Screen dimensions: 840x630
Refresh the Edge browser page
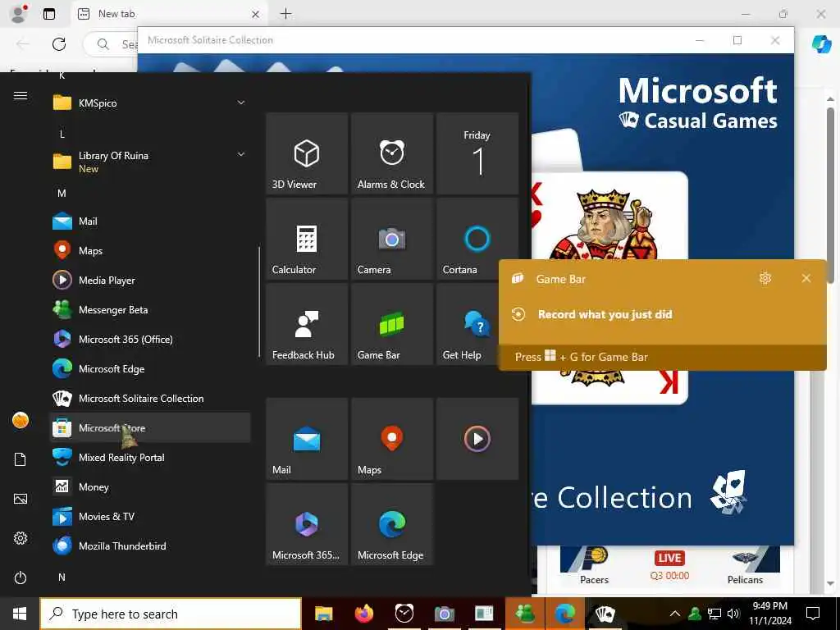[x=59, y=44]
